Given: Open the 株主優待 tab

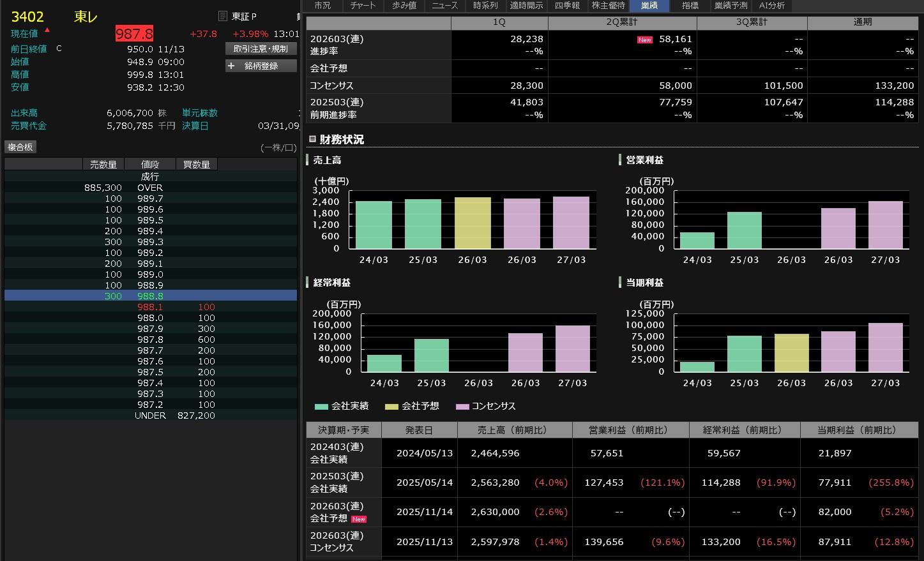Looking at the screenshot, I should (608, 6).
